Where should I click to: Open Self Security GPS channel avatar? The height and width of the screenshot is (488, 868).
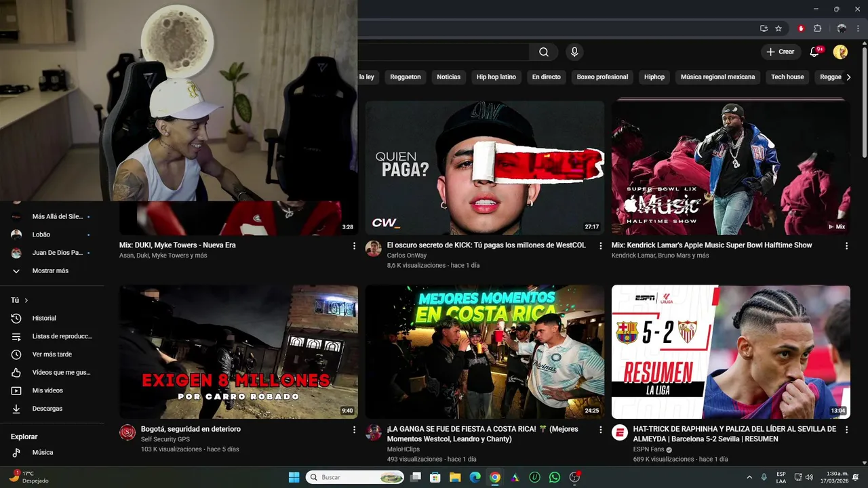coord(127,432)
